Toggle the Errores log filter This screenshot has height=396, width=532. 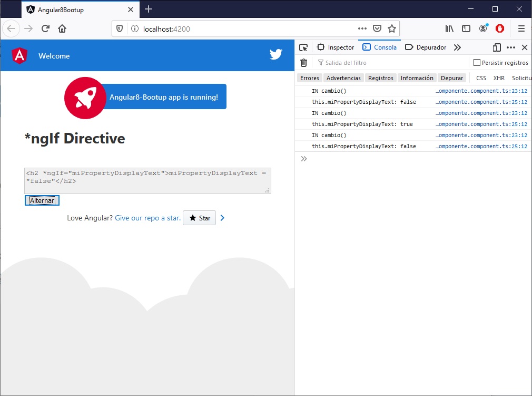309,78
